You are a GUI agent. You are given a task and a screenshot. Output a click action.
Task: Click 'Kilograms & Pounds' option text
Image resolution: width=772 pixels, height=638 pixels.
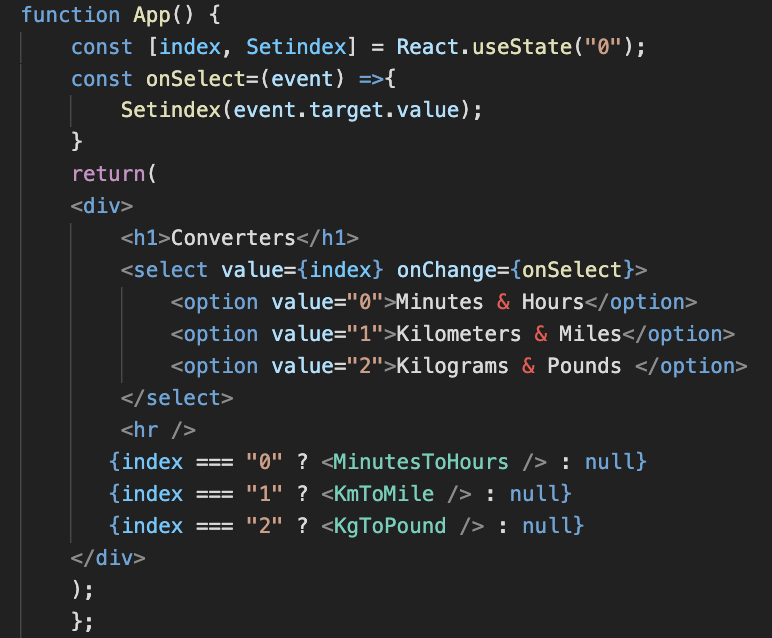(x=509, y=366)
